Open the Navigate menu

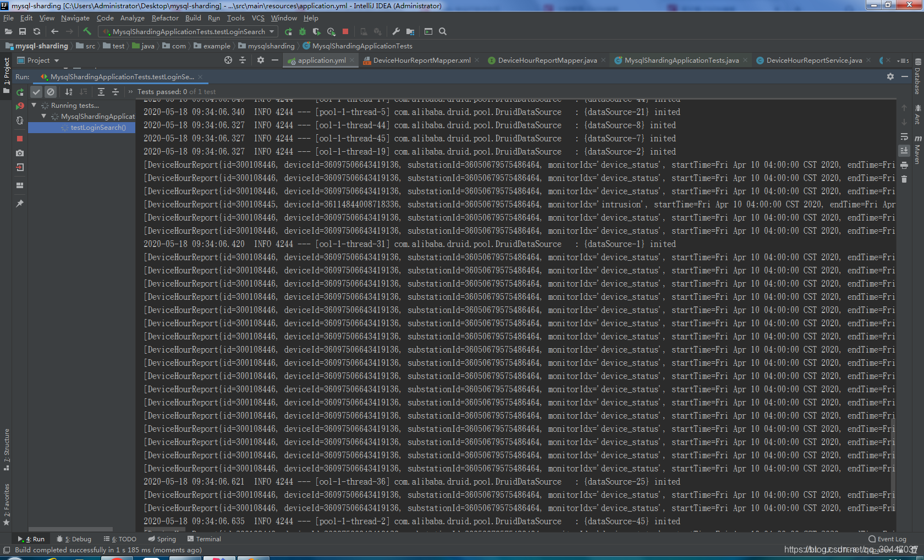pos(75,18)
